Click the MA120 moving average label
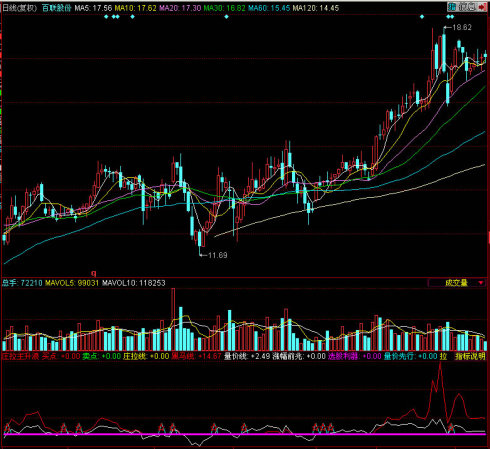Screen dimensions: 490x449 pyautogui.click(x=316, y=8)
